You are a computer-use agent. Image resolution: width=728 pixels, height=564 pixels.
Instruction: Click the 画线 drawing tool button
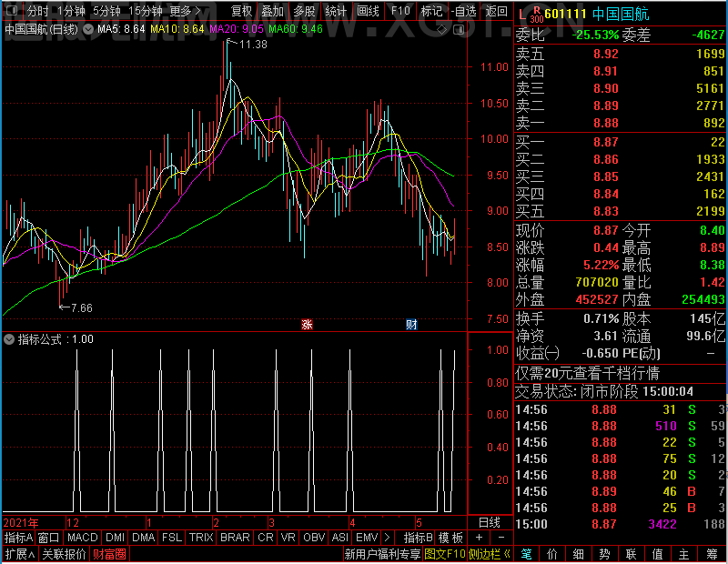[x=368, y=11]
